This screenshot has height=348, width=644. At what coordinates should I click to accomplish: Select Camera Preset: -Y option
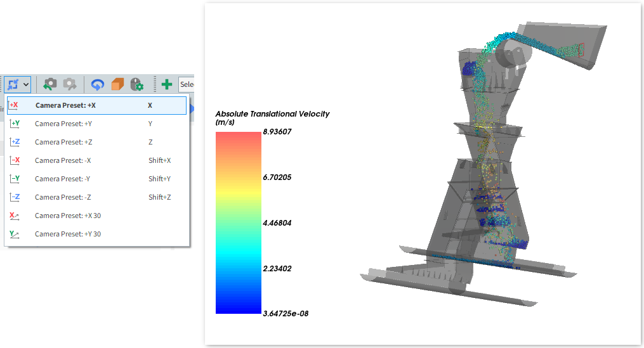pyautogui.click(x=63, y=179)
